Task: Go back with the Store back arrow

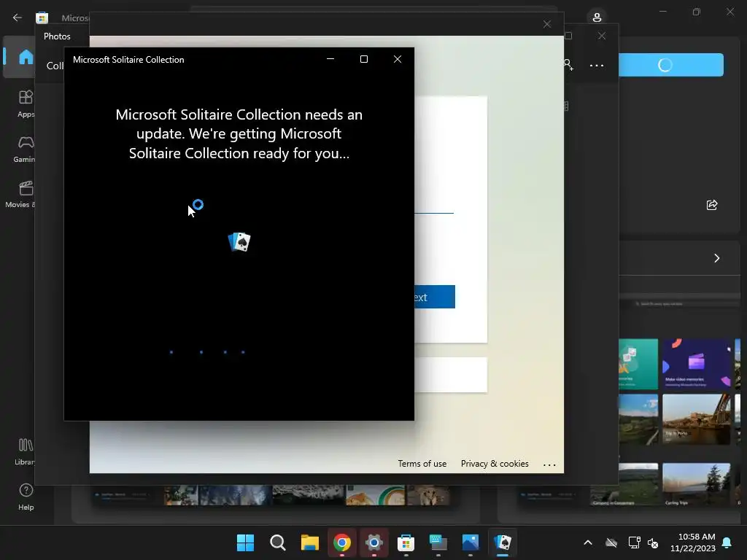Action: [18, 17]
